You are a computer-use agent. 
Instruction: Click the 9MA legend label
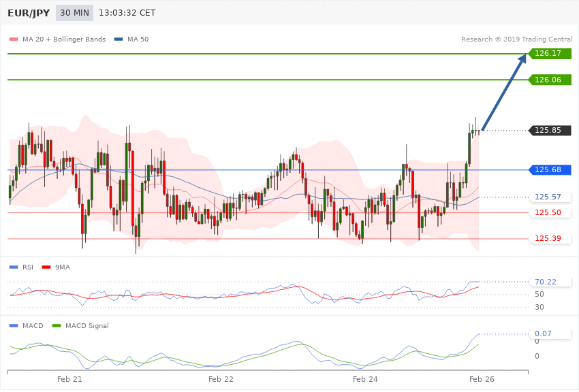coord(63,267)
